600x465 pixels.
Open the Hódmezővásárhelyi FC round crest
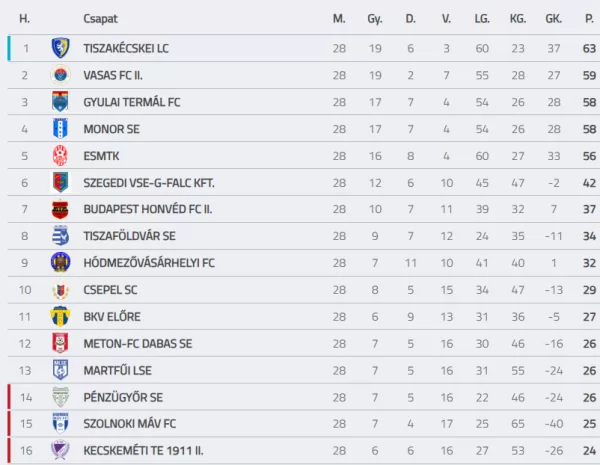(x=60, y=263)
